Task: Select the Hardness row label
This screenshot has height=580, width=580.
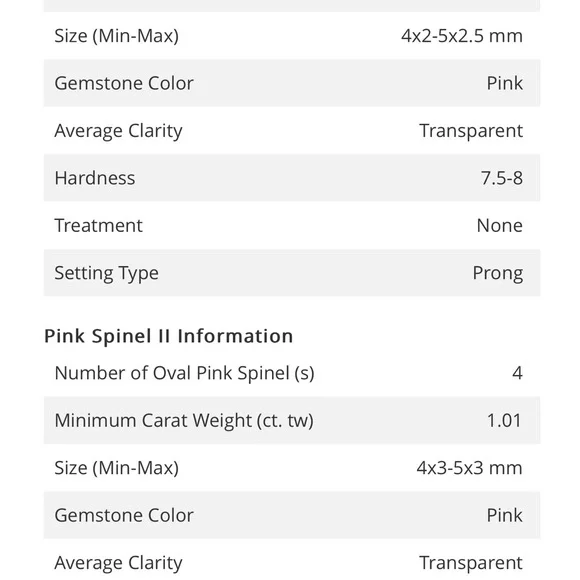Action: click(x=95, y=178)
